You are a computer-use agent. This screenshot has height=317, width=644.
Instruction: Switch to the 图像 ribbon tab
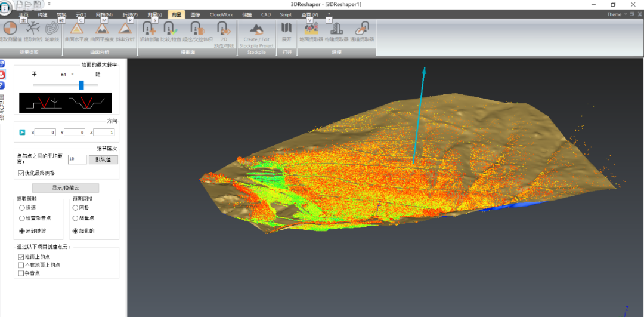[x=196, y=14]
